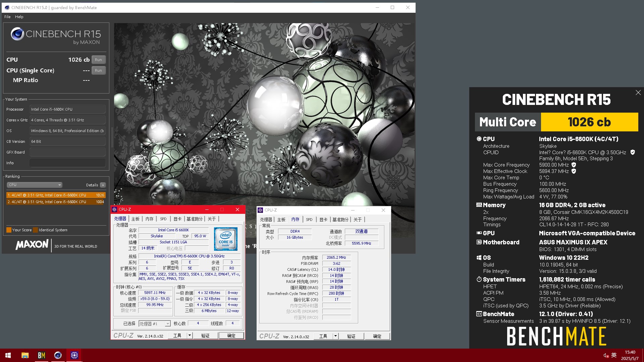The image size is (644, 362).
Task: Open SPD tab in memory CPU-Z window
Action: pos(309,220)
